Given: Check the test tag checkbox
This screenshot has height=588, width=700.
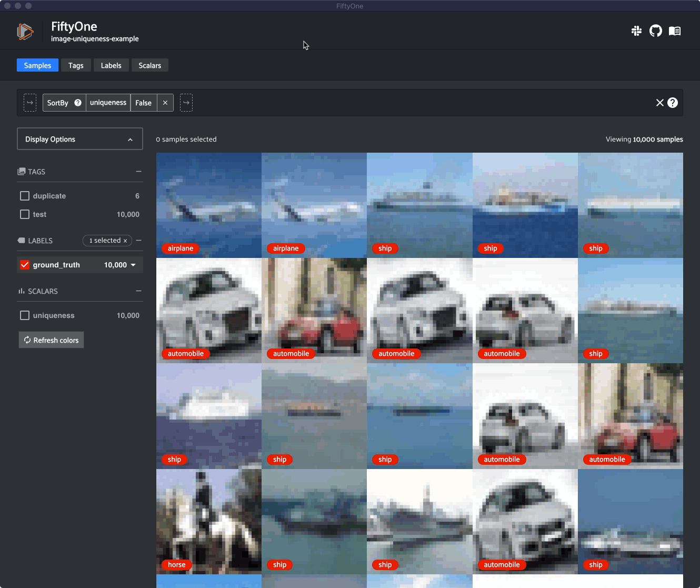Looking at the screenshot, I should [x=25, y=214].
